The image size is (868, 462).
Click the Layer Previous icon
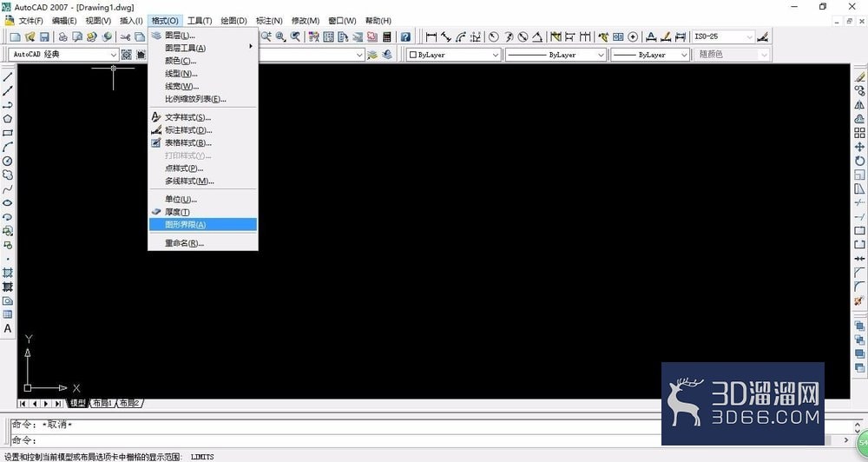coord(387,55)
